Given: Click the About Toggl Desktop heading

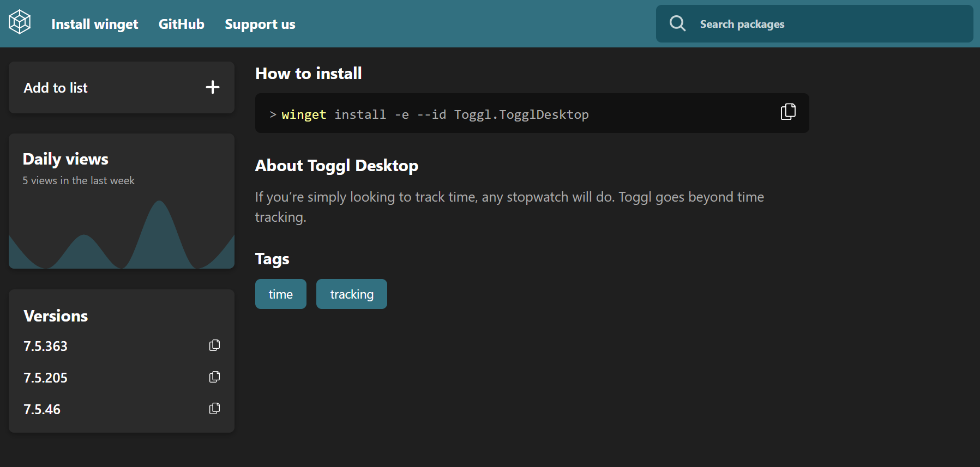Looking at the screenshot, I should click(336, 166).
